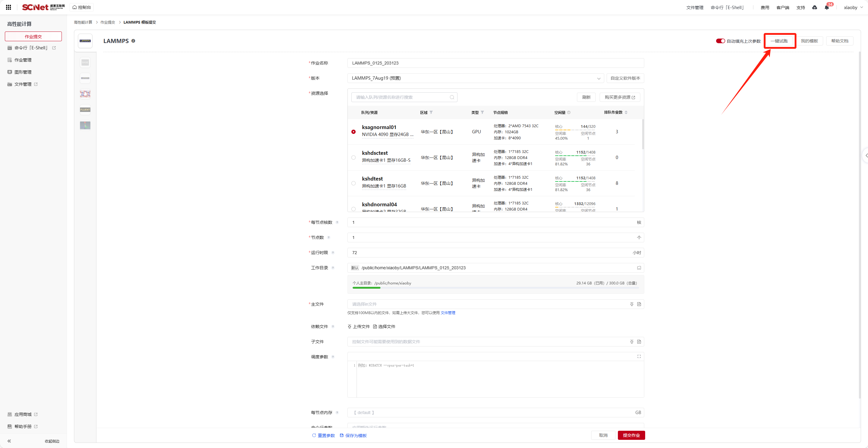Select the LAMMPS application icon in template strip
The image size is (868, 448).
85,41
